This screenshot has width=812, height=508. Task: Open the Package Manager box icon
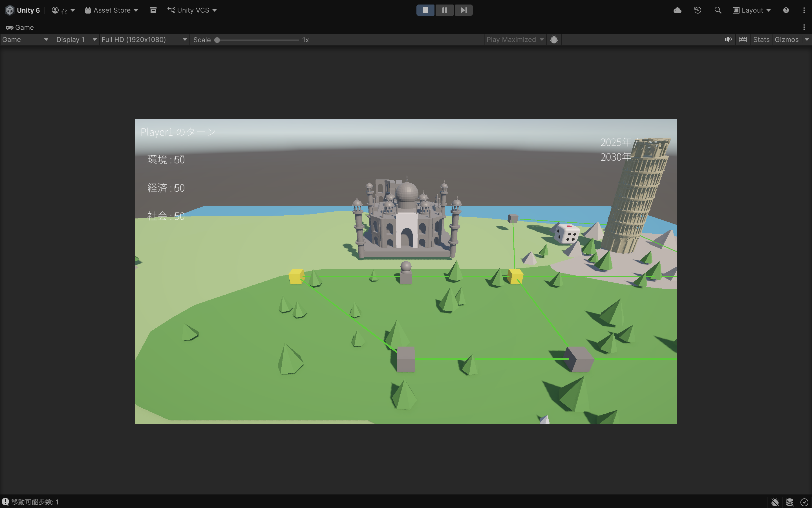(x=153, y=10)
